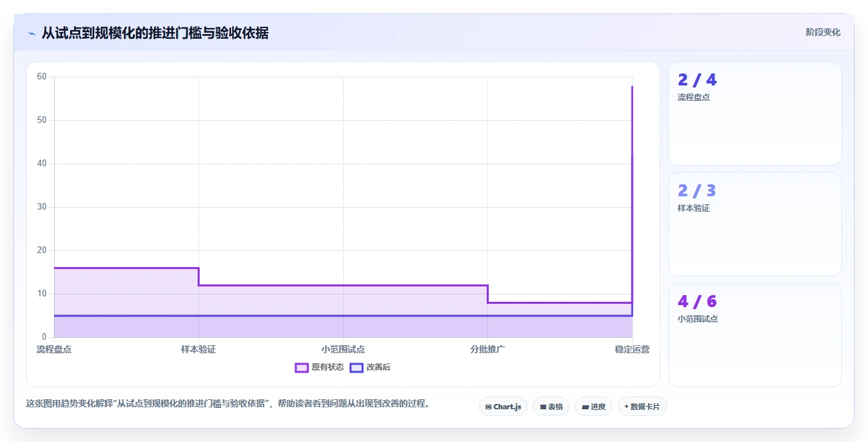This screenshot has height=442, width=868.
Task: Open the 4 / 6 小范围试点 card
Action: (x=755, y=335)
